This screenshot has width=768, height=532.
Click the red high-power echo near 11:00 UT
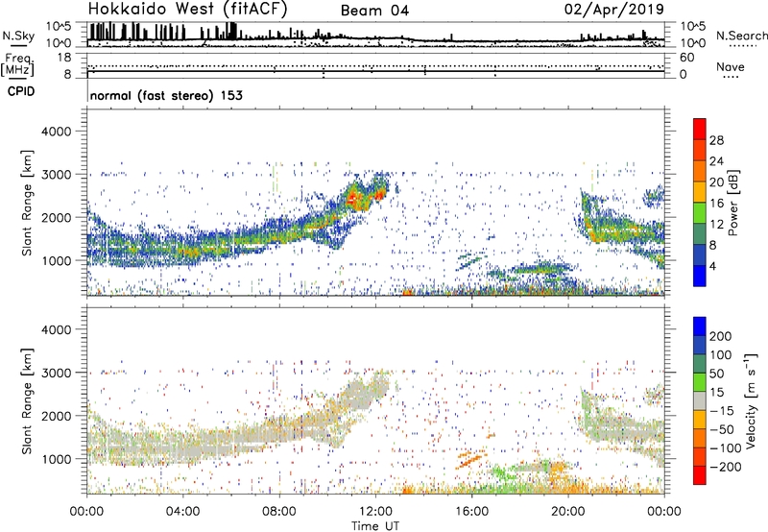click(x=353, y=199)
